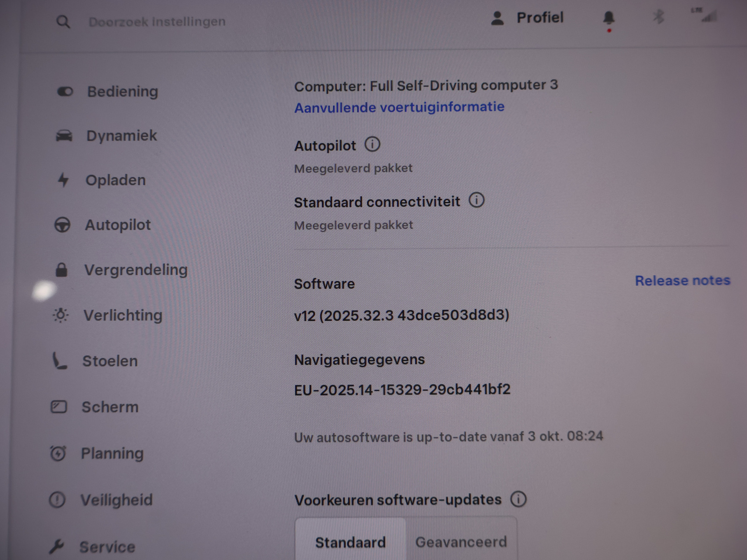Open the Profiel menu
747x560 pixels.
point(527,18)
